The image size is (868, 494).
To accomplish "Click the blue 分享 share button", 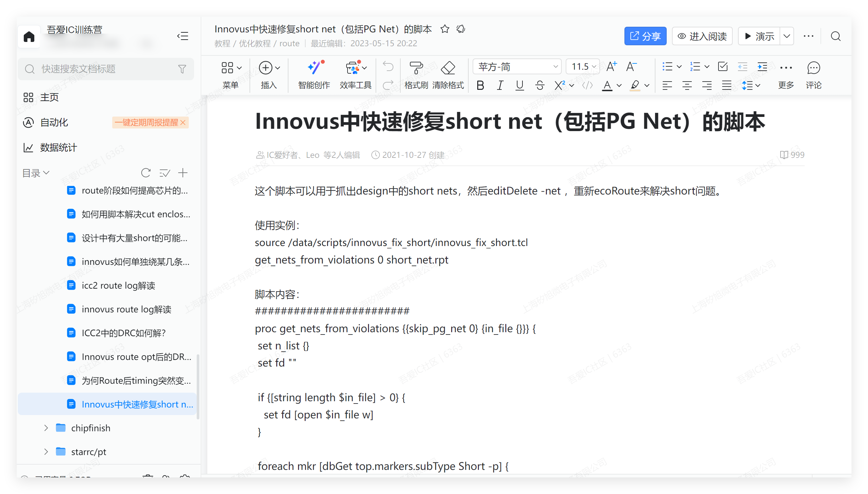I will point(645,36).
